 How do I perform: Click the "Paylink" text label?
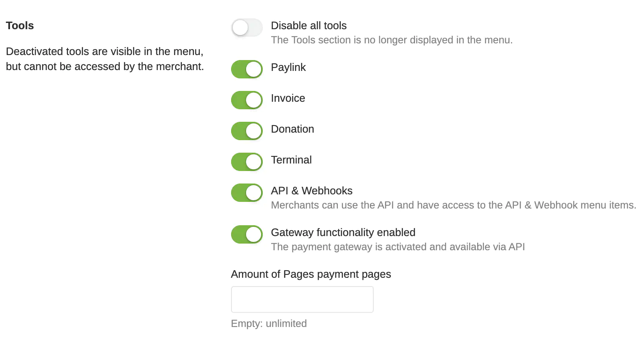pyautogui.click(x=288, y=68)
